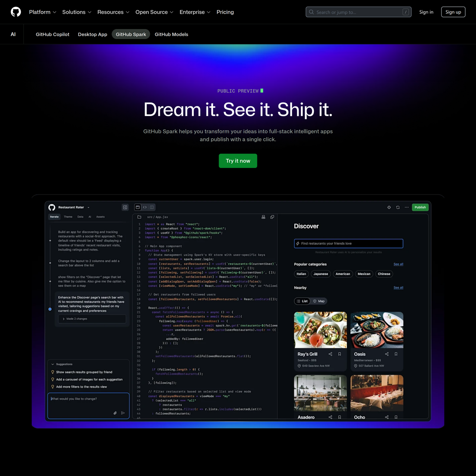The width and height of the screenshot is (476, 476).
Task: Bookmark the Oasis restaurant
Action: pos(396,354)
